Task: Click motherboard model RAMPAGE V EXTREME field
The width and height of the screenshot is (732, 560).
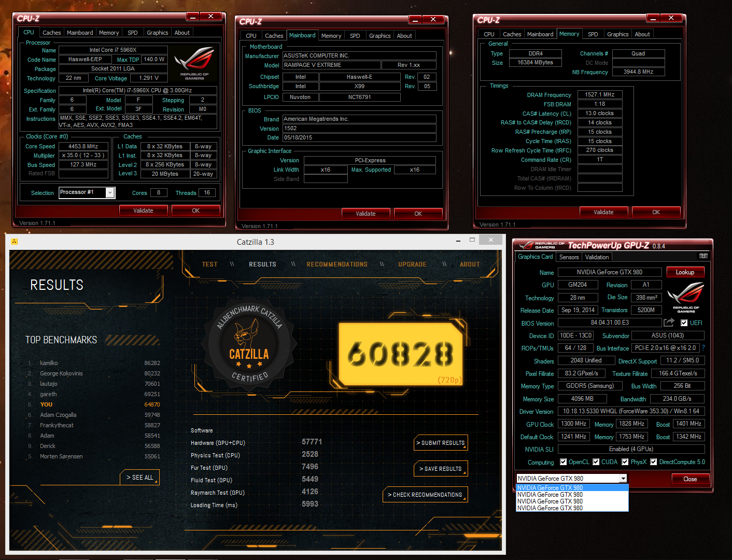Action: coord(332,65)
